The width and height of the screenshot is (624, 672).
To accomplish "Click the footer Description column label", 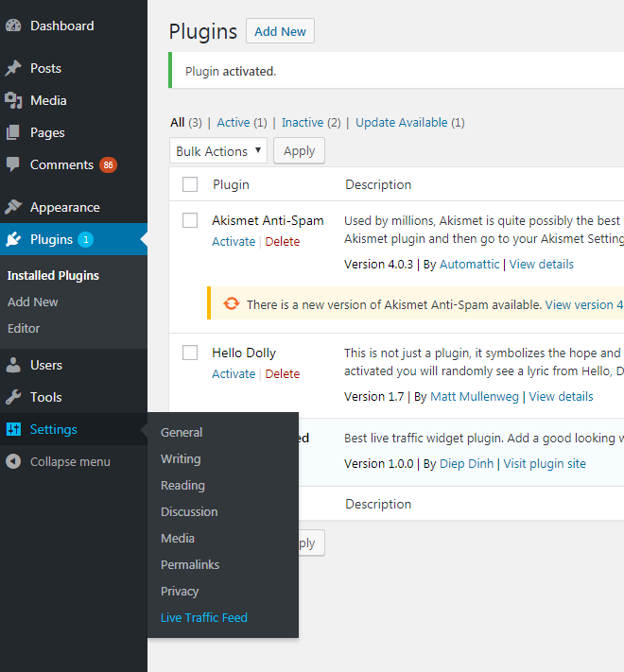I will click(378, 504).
